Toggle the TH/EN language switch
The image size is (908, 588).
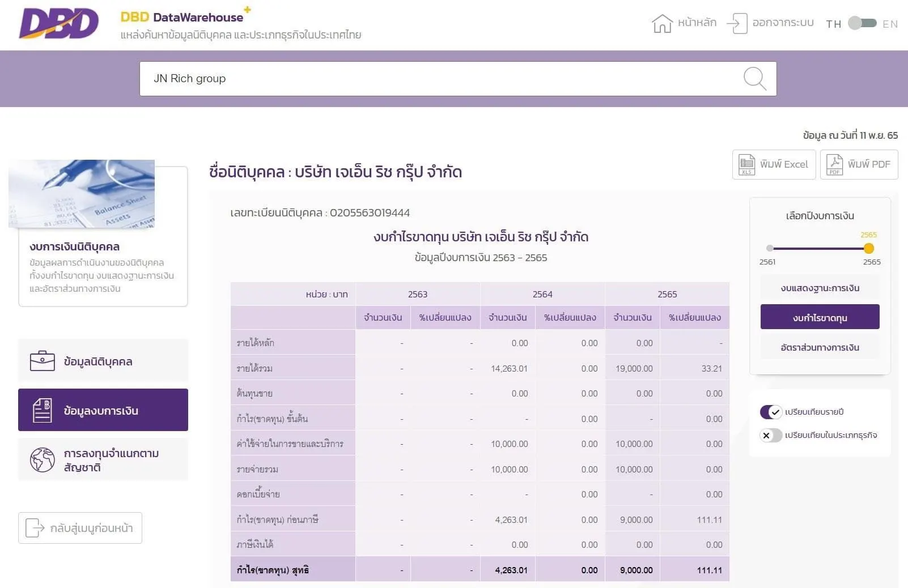[862, 23]
